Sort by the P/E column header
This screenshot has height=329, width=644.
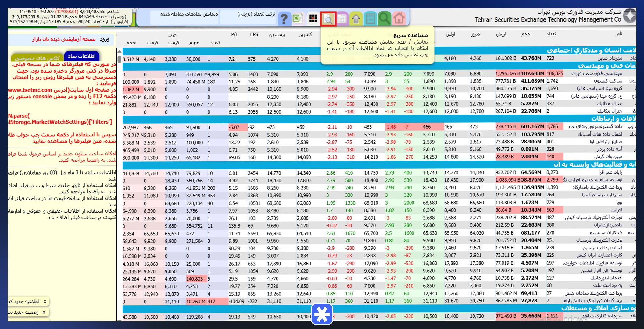click(x=234, y=34)
